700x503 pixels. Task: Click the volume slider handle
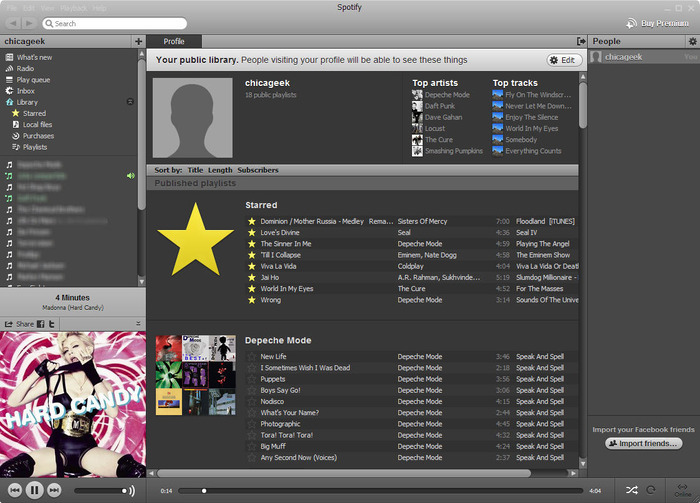pos(126,490)
